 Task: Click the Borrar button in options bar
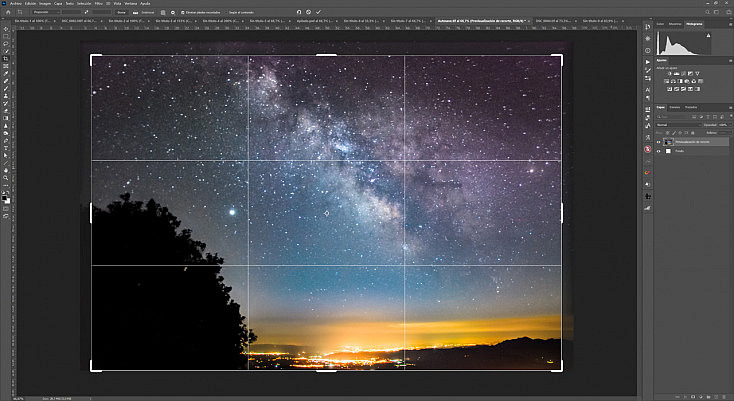pyautogui.click(x=121, y=12)
